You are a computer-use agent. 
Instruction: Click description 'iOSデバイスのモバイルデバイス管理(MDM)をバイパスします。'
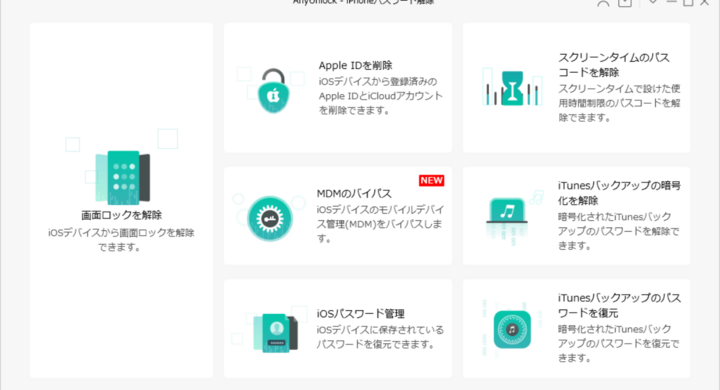pos(380,224)
